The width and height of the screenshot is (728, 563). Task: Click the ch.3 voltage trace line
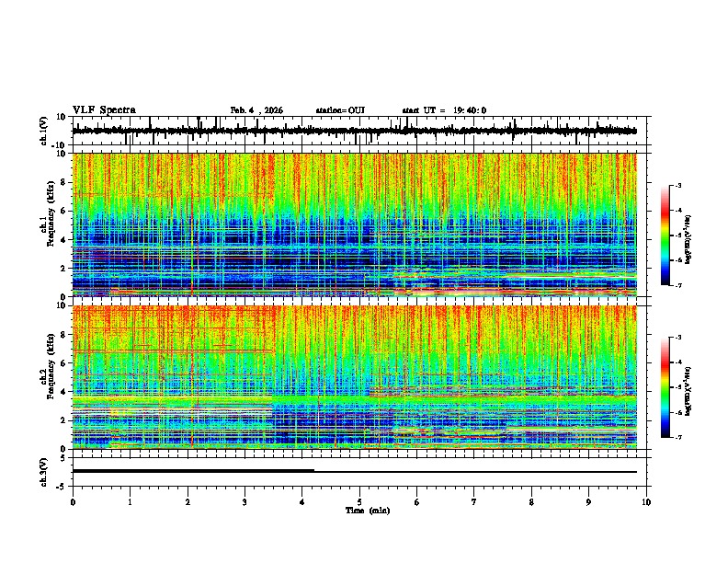point(354,471)
